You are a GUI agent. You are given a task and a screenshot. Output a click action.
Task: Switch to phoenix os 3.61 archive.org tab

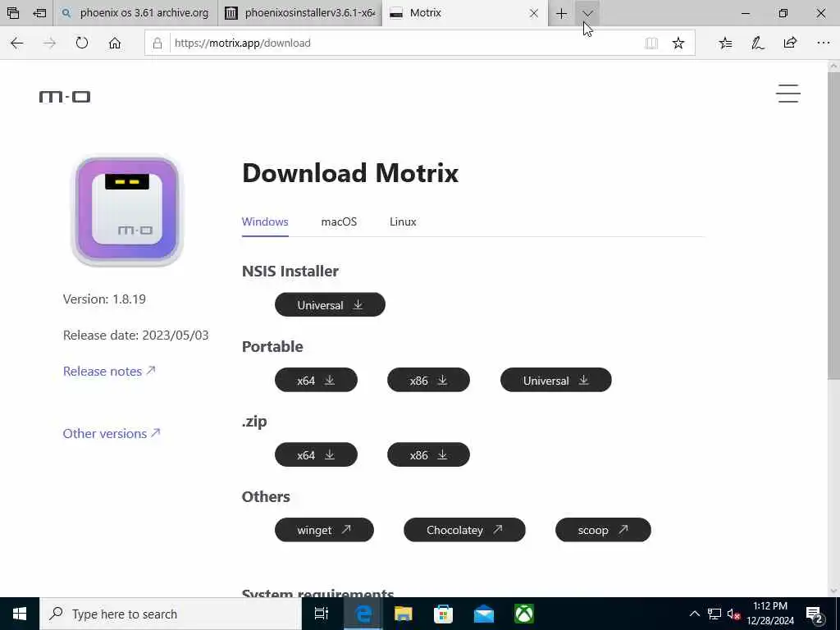coord(135,13)
